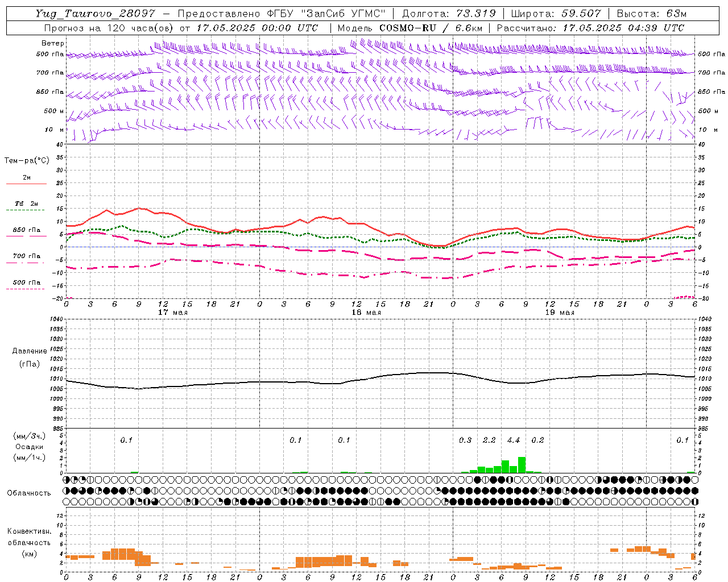The height and width of the screenshot is (582, 728).
Task: Click the 17 мая date label
Action: click(172, 313)
